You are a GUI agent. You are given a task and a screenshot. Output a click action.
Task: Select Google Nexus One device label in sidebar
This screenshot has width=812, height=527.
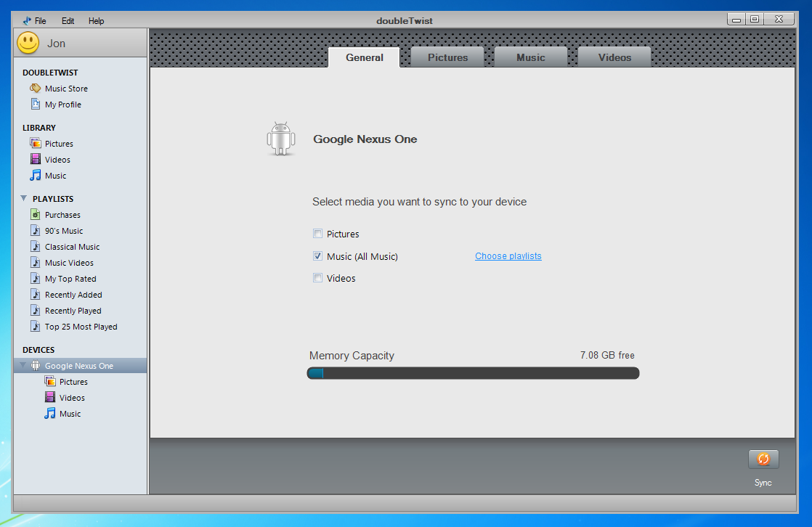pyautogui.click(x=78, y=365)
